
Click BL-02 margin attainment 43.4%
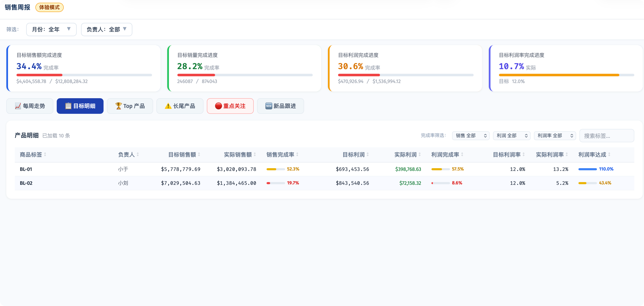click(x=605, y=183)
